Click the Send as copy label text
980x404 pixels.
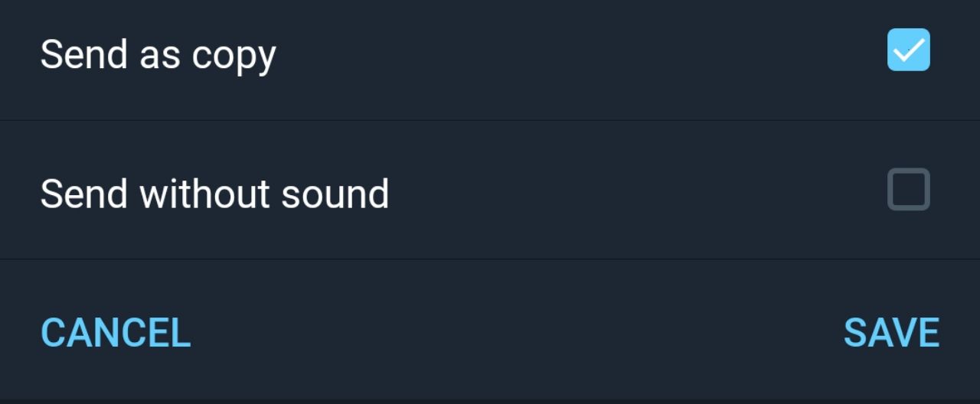158,55
